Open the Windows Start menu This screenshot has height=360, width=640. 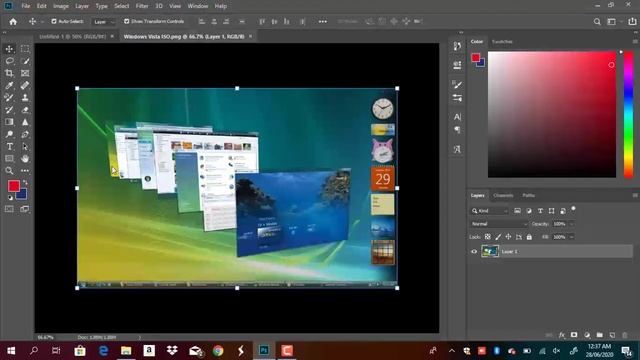(x=11, y=351)
